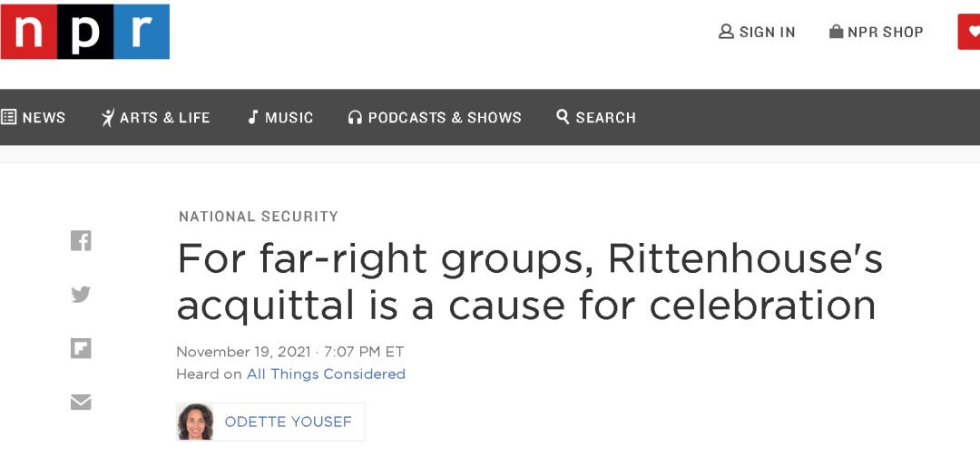Go to NPR Shop link
Viewport: 980px width, 456px height.
[x=885, y=32]
